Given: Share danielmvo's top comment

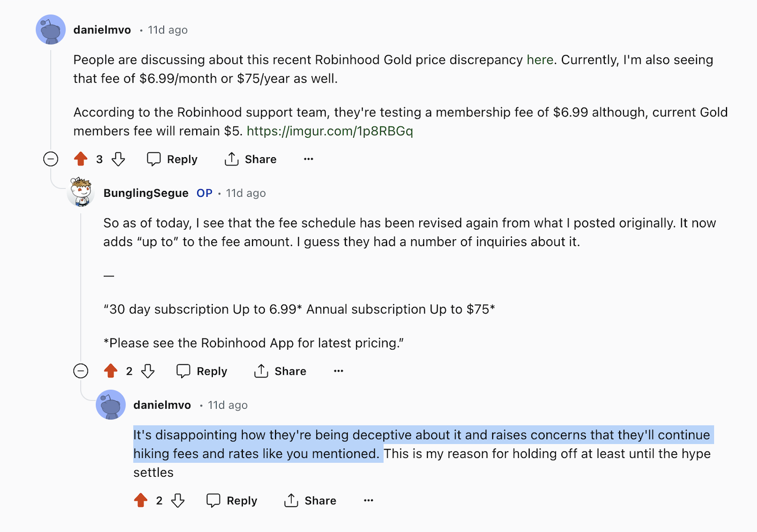Looking at the screenshot, I should (x=250, y=159).
